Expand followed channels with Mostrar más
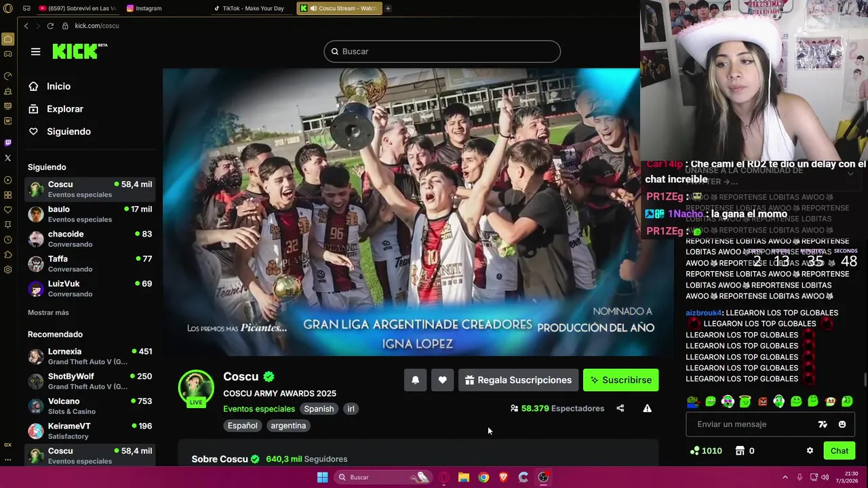Screen dimensions: 868x488 click(48, 312)
